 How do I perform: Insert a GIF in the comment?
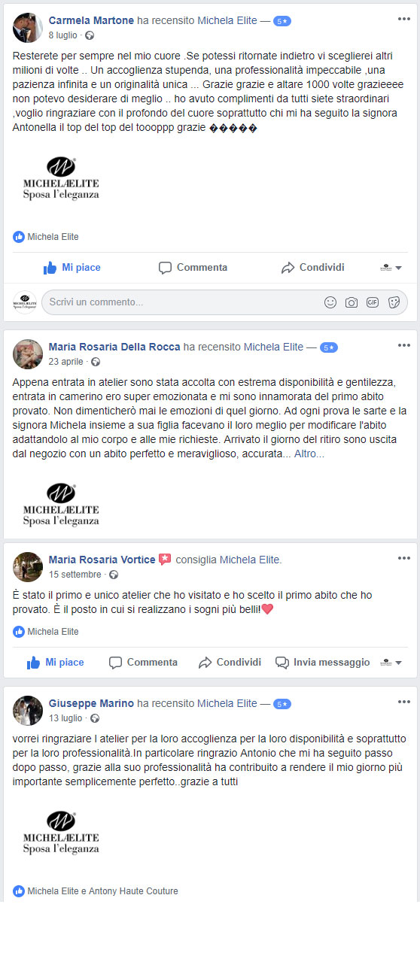click(x=372, y=302)
